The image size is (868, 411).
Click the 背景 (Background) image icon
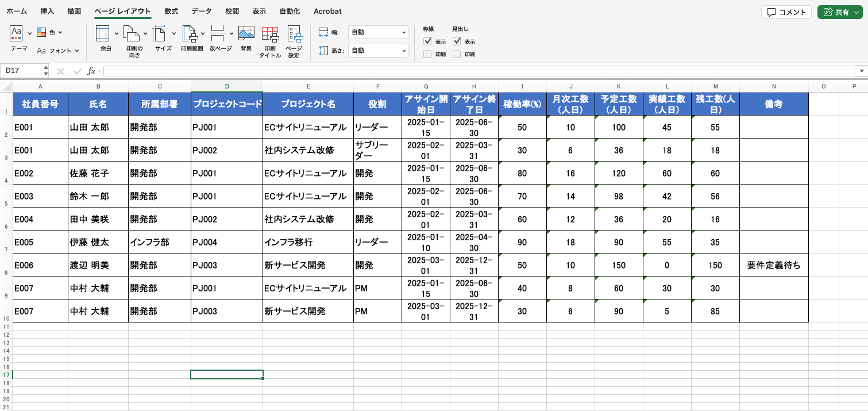pos(246,33)
